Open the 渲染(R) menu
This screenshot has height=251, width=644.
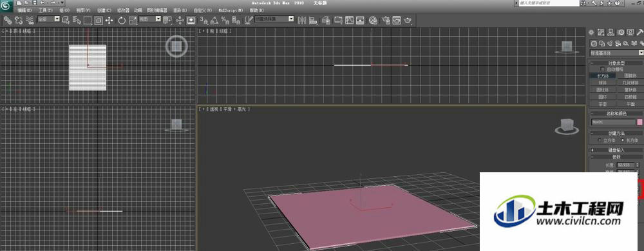click(180, 10)
